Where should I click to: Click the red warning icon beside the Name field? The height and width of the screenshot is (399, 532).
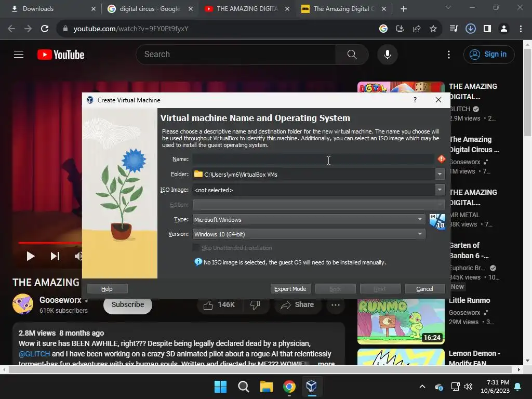coord(442,159)
